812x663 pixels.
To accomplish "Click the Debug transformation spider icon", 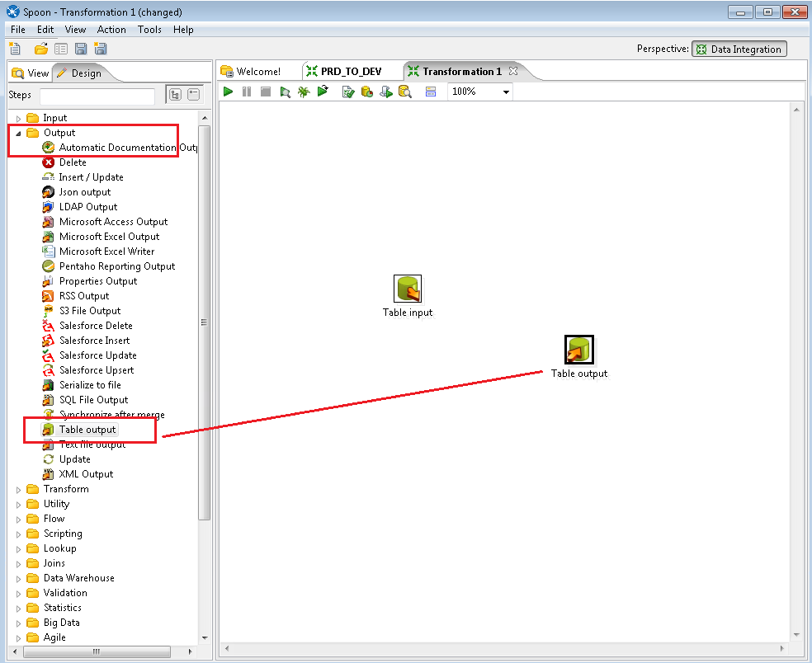I will tap(303, 92).
